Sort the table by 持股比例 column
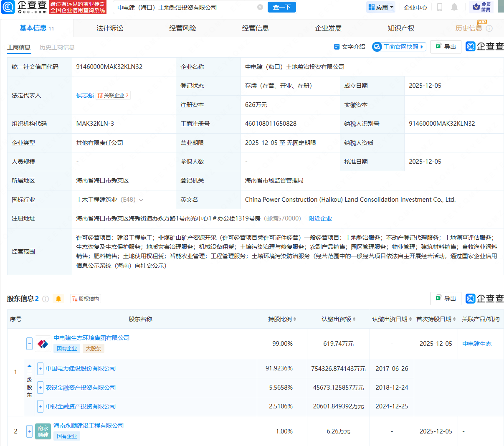The image size is (504, 446). tap(282, 319)
